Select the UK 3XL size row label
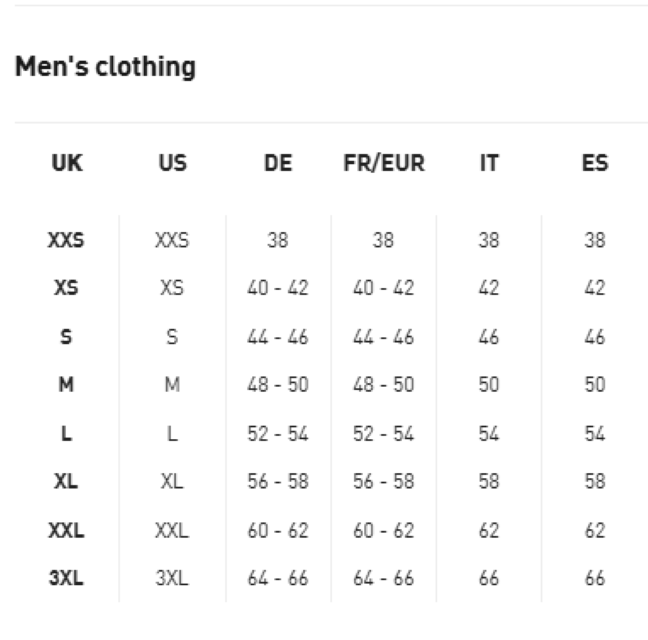 [x=66, y=579]
